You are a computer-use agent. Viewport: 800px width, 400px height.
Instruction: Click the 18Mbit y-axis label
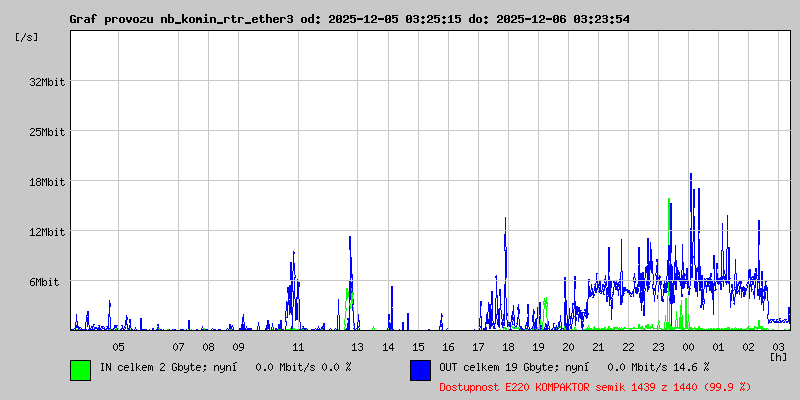click(x=47, y=182)
